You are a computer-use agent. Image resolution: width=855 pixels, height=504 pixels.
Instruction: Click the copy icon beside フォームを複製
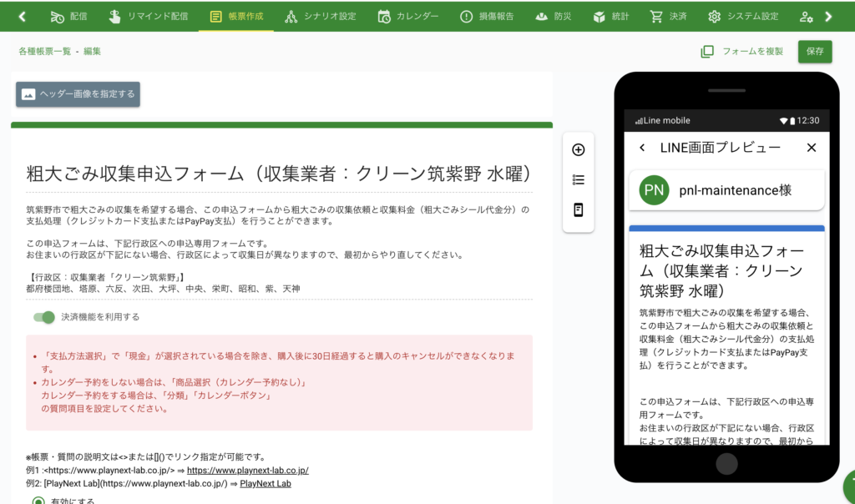click(x=706, y=51)
